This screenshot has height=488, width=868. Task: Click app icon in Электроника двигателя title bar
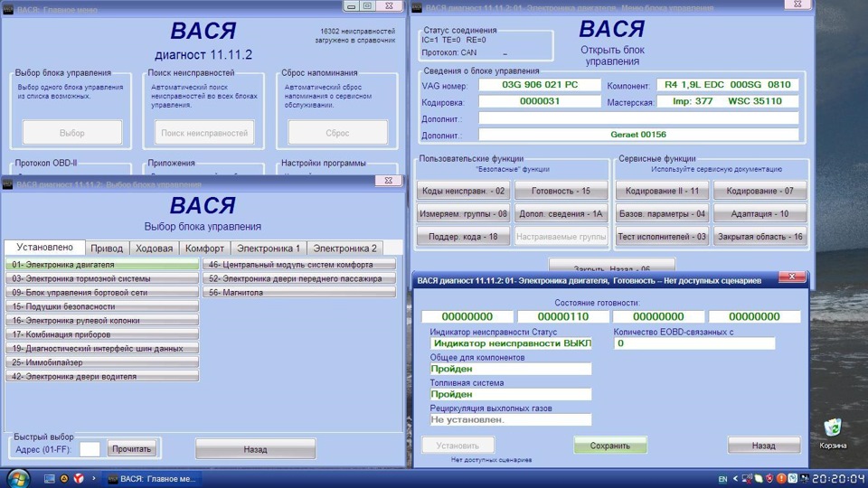tap(417, 8)
